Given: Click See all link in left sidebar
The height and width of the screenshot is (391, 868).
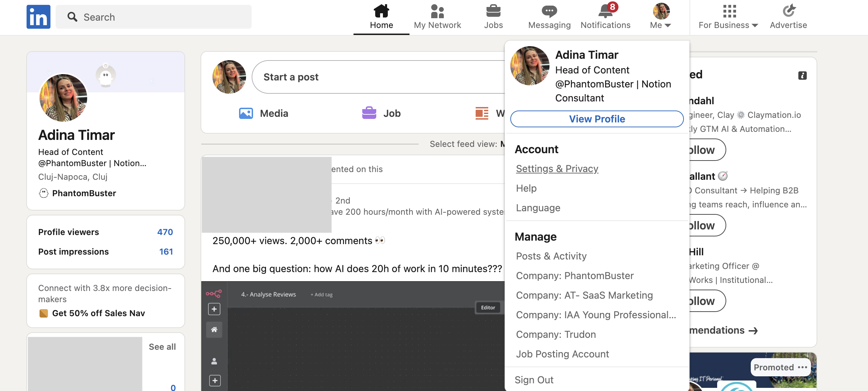Looking at the screenshot, I should [162, 347].
